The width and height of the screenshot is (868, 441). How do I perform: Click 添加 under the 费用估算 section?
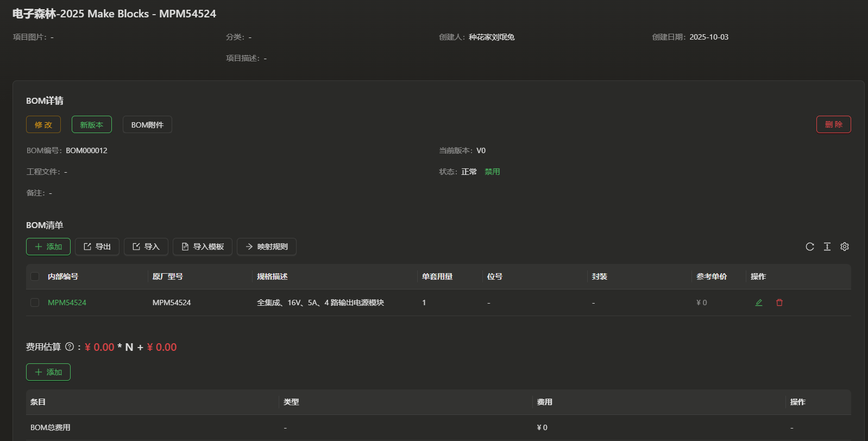tap(48, 372)
